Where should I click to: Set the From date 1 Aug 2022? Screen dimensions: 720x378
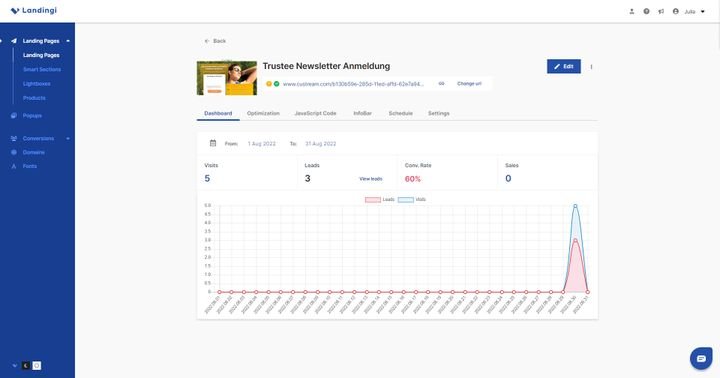click(262, 144)
